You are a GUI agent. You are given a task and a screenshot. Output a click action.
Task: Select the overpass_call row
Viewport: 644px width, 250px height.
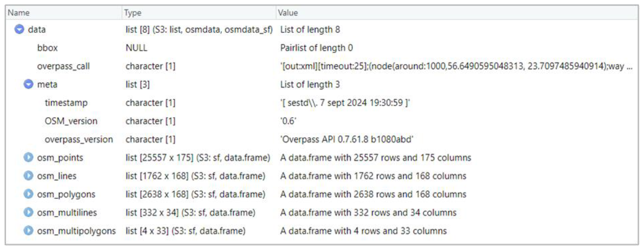pyautogui.click(x=322, y=66)
